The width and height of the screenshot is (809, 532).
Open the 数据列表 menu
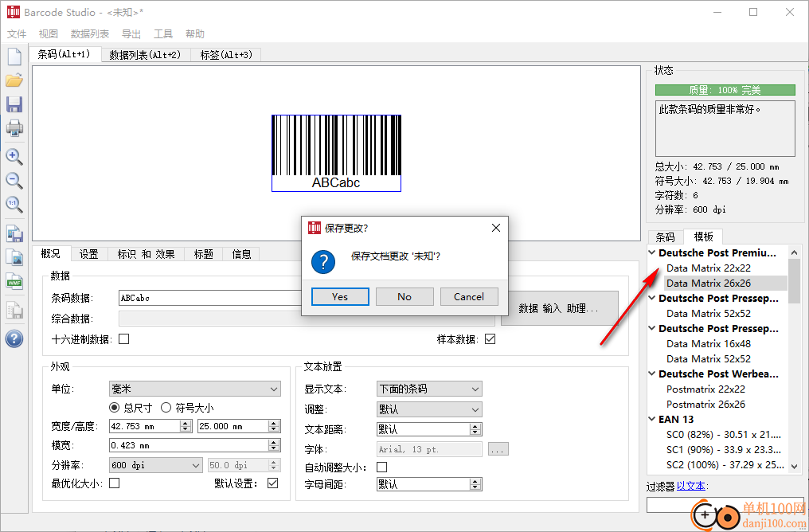coord(90,34)
